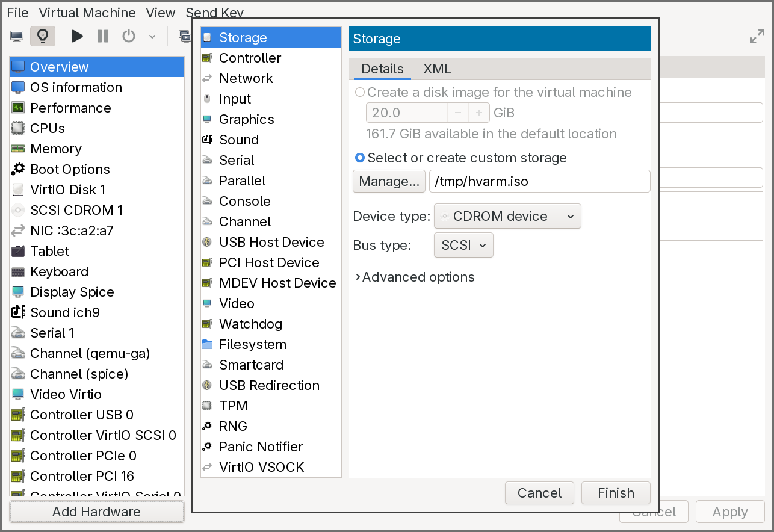Open the Virtual Machine menu
774x532 pixels.
(x=87, y=13)
